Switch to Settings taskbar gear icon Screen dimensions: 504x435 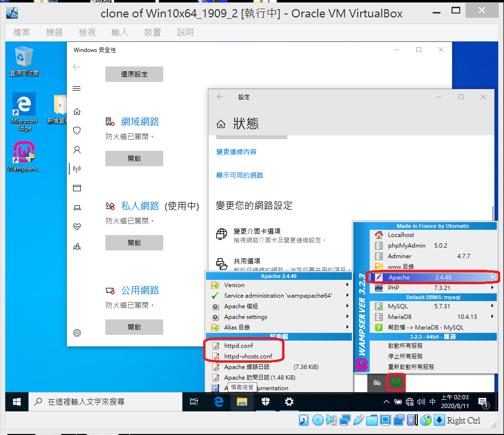289,402
